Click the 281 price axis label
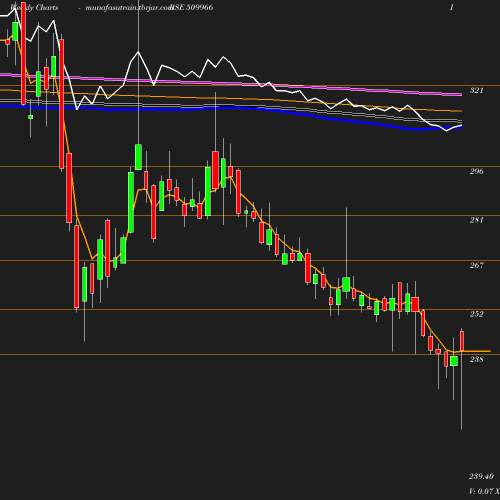This screenshot has width=500, height=500. (x=476, y=220)
